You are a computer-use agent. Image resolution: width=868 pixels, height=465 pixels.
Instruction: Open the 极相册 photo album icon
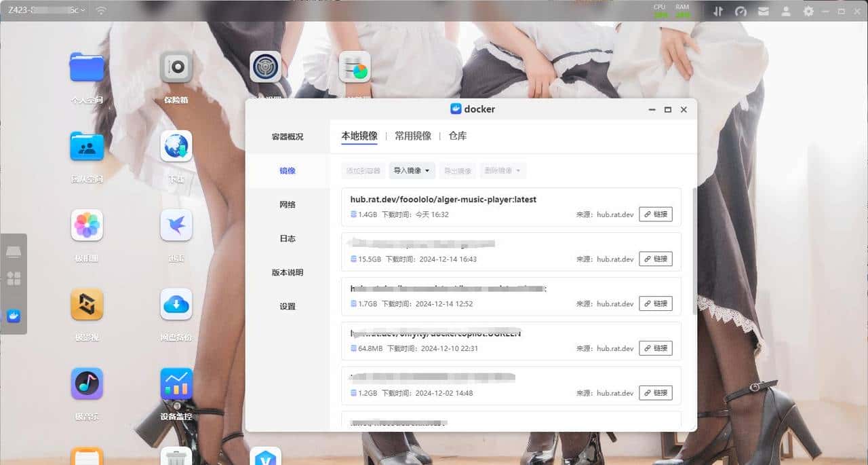86,225
